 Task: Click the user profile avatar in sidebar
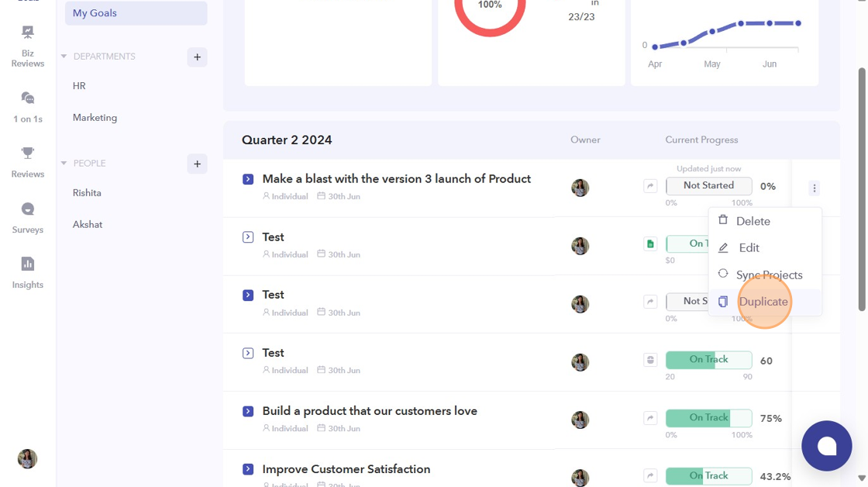(27, 459)
